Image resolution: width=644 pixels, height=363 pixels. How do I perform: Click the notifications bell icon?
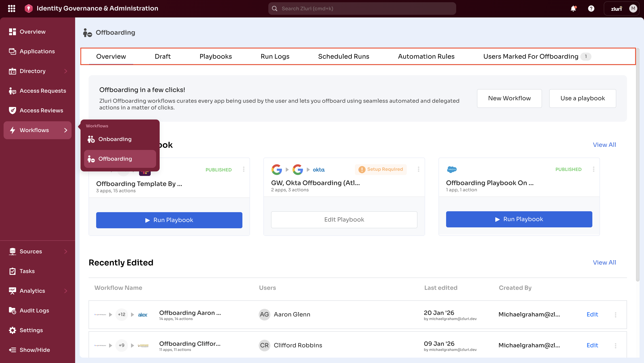(x=573, y=9)
